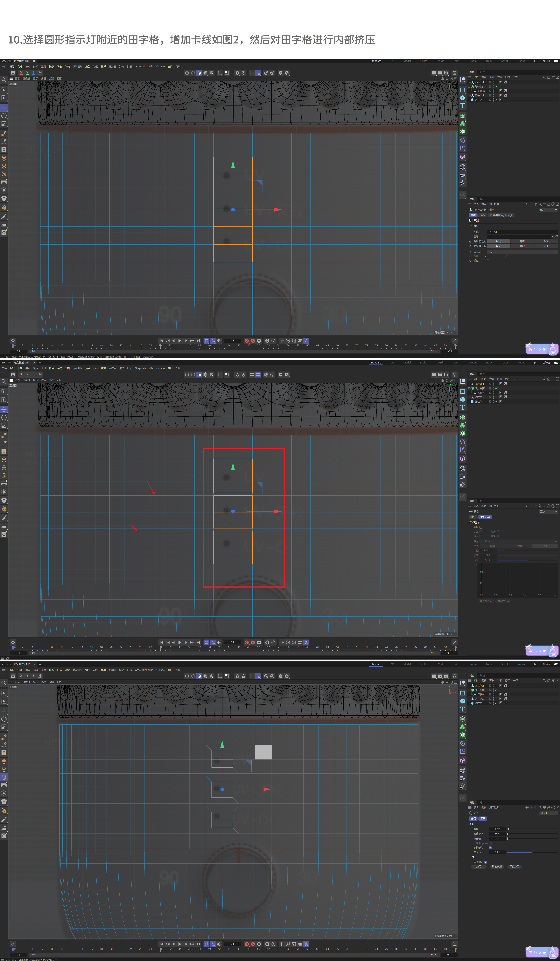Click the 应用 button

(479, 866)
